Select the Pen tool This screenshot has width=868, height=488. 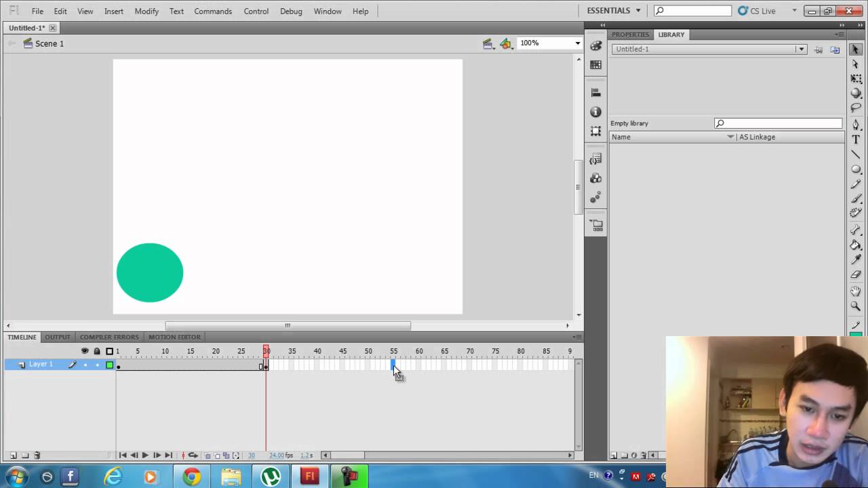[856, 125]
